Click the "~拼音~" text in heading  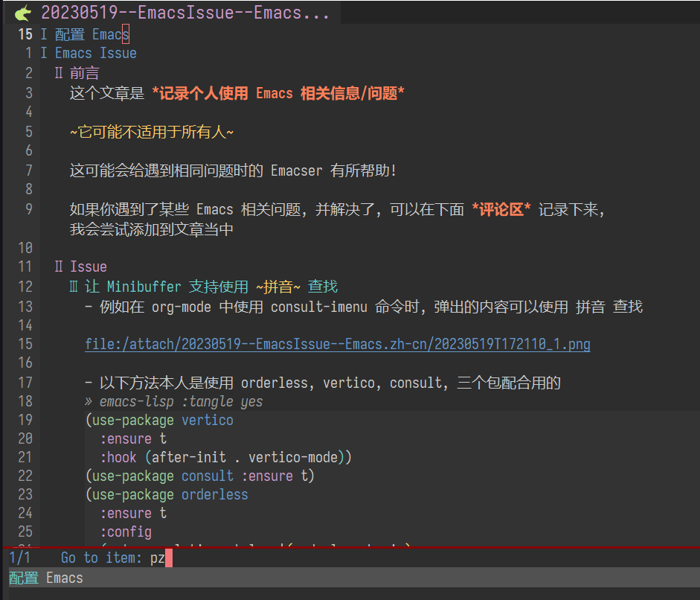click(x=278, y=287)
